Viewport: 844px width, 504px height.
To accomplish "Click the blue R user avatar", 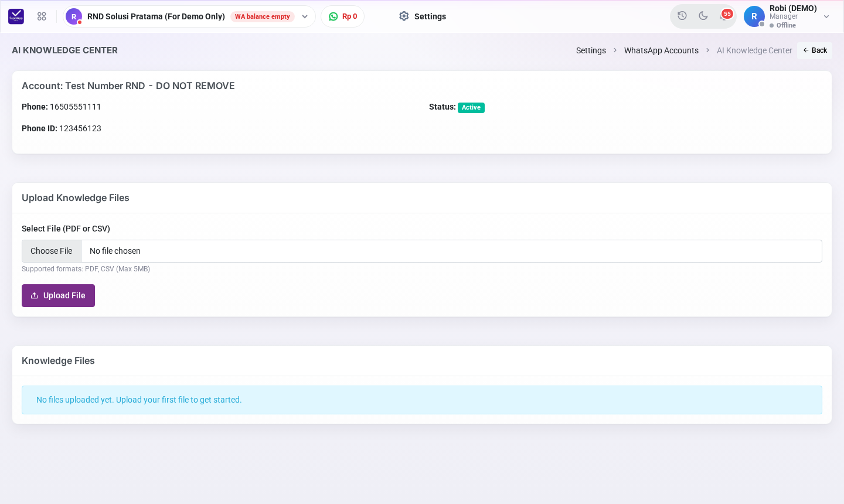I will [754, 16].
